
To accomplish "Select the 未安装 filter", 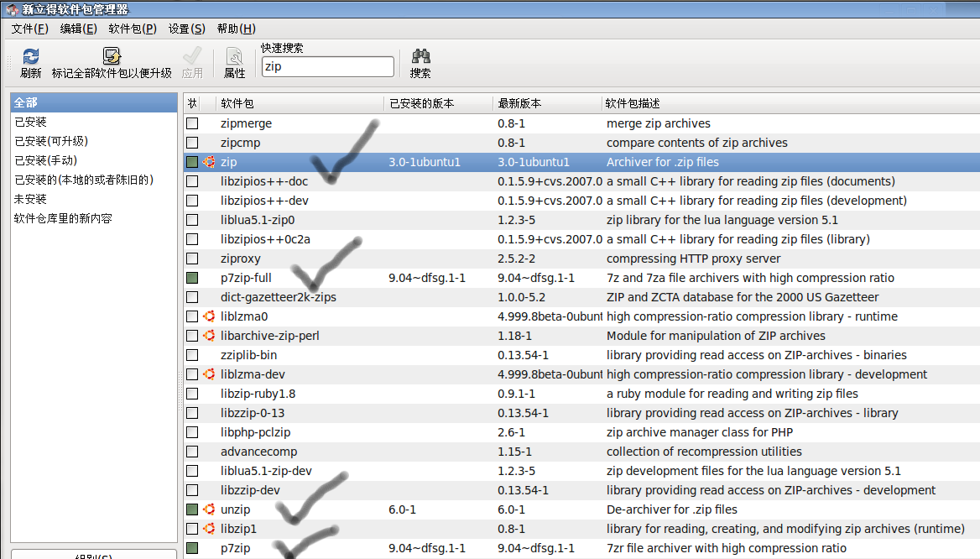I will click(x=30, y=200).
